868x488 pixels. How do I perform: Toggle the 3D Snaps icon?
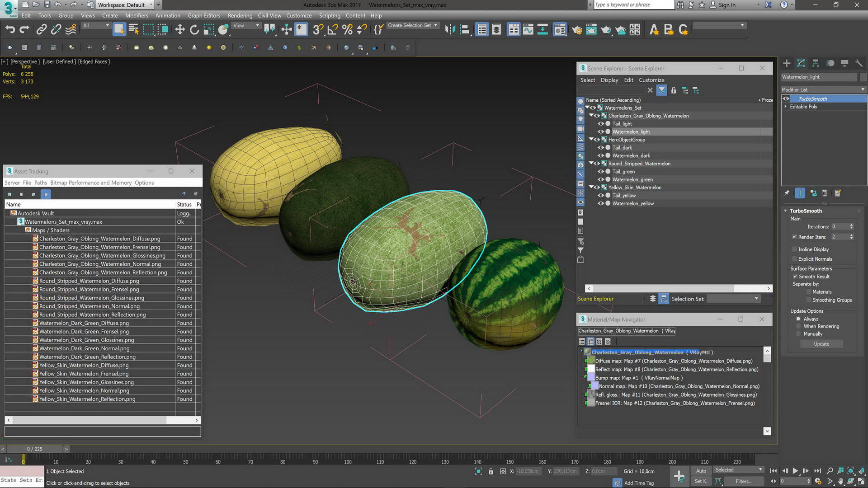[318, 30]
